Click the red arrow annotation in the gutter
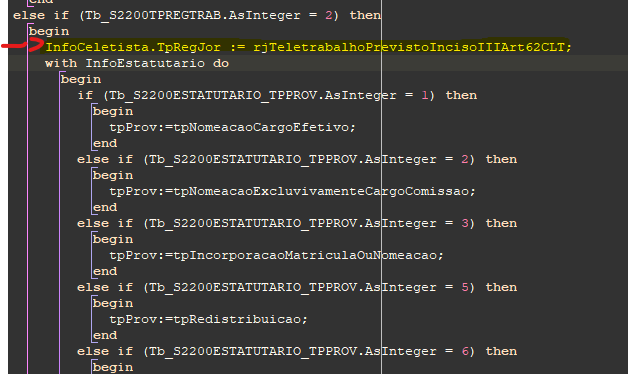 [22, 44]
